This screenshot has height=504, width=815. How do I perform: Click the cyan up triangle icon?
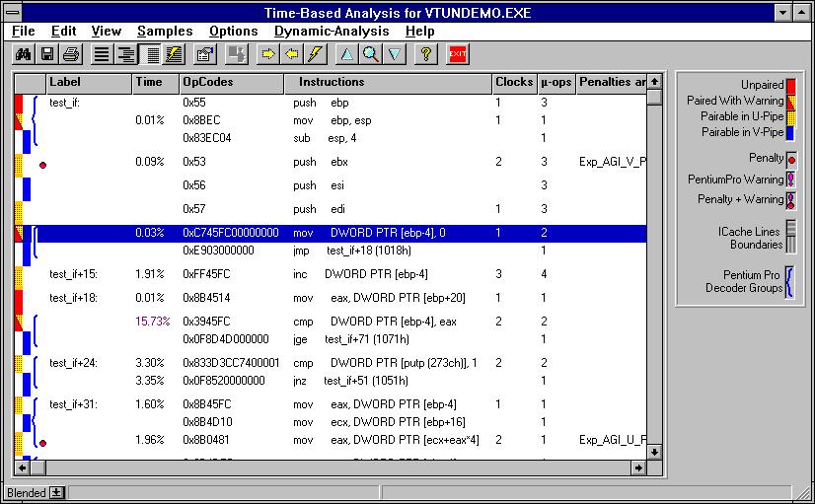[x=346, y=54]
